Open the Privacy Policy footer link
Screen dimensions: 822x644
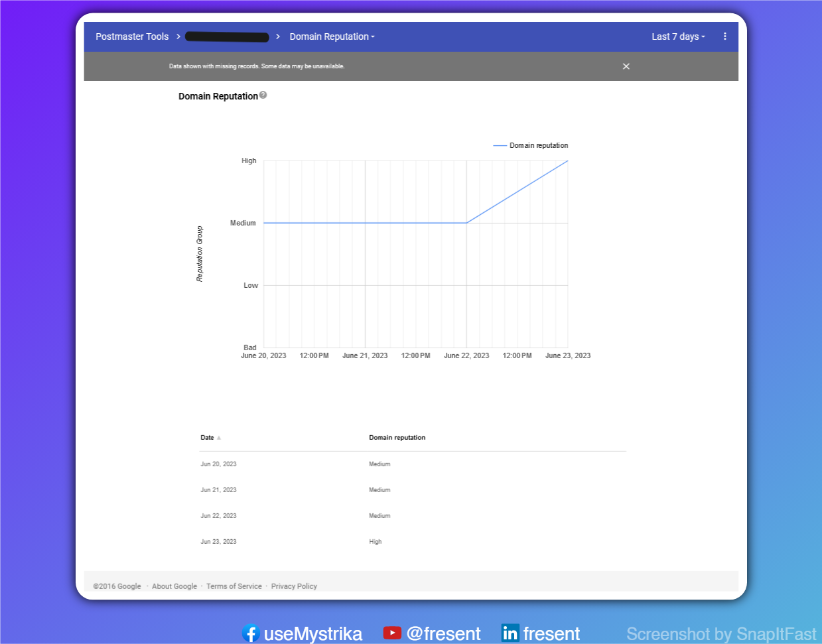294,586
